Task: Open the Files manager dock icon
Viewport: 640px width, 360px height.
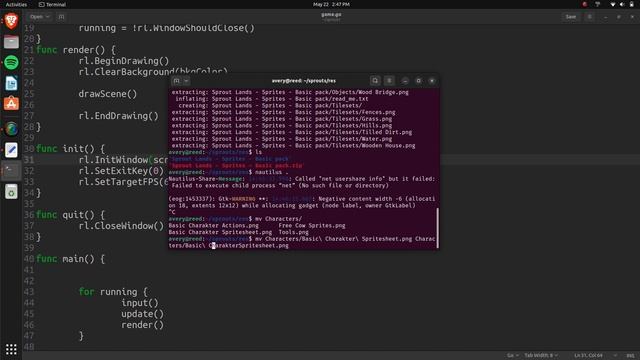Action: pos(11,42)
